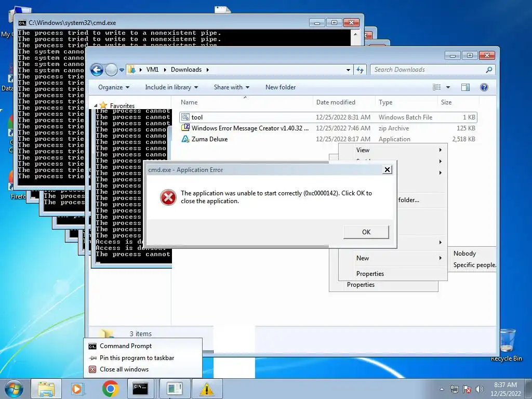The width and height of the screenshot is (532, 399).
Task: Click the tool batch file icon
Action: coord(185,117)
